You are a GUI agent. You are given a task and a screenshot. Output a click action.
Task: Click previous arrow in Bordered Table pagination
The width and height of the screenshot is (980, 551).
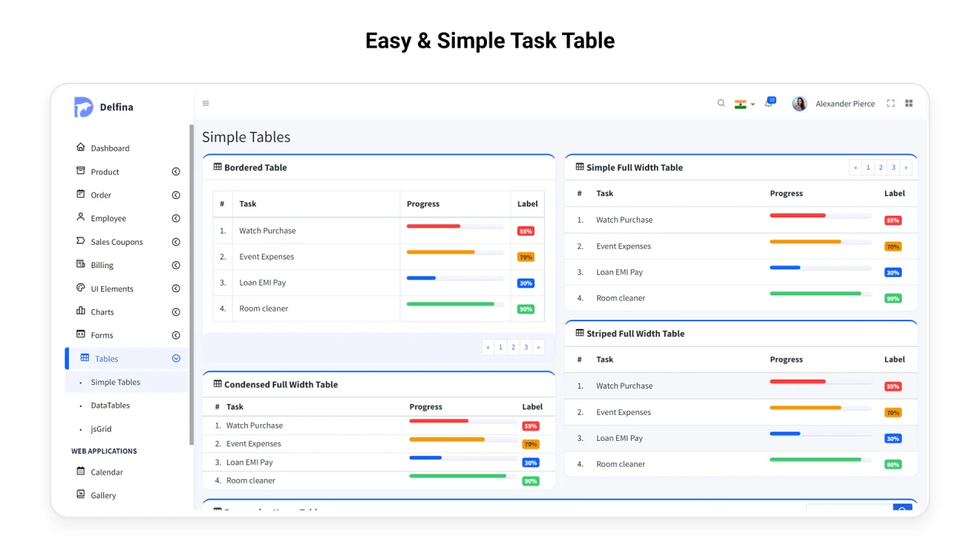[x=488, y=347]
